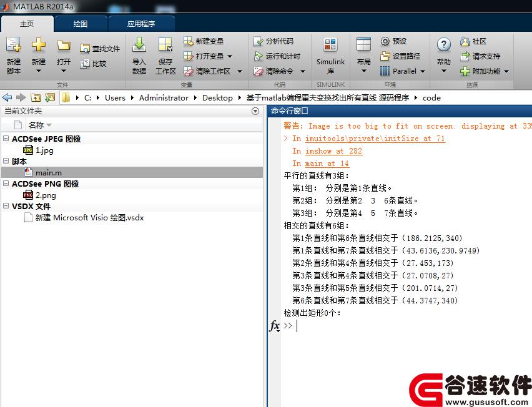Click the up one level folder icon

point(36,97)
